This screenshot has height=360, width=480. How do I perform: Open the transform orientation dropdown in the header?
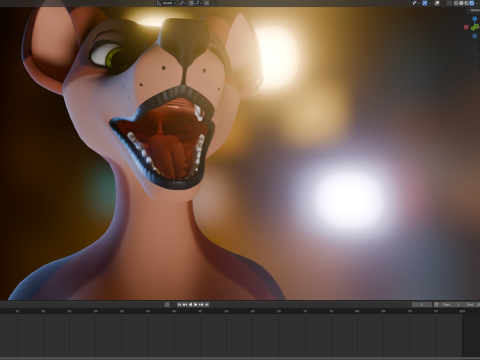point(166,3)
